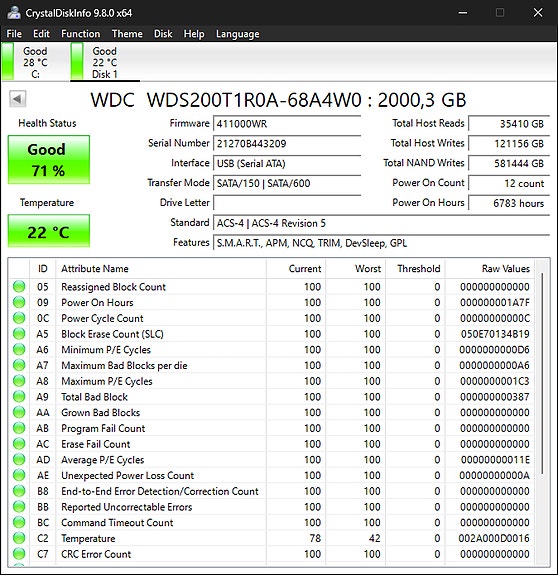Select the C: drive tab
Viewport: 558px width, 575px height.
pos(35,62)
